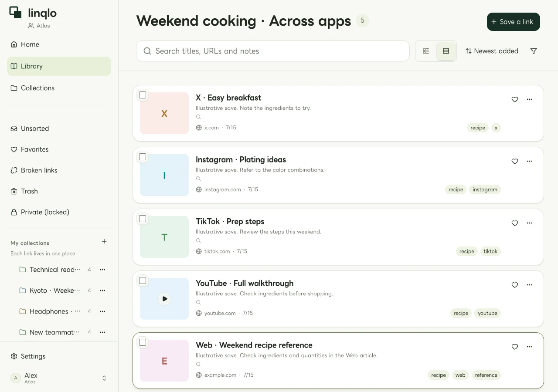
Task: Click the X thumbnail tile
Action: pos(164,113)
